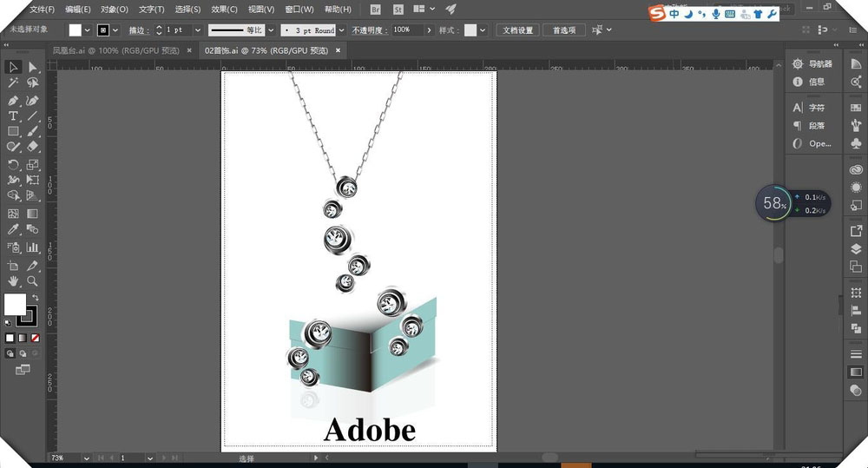Click the 首选项 preferences button
The image size is (868, 468).
click(563, 30)
